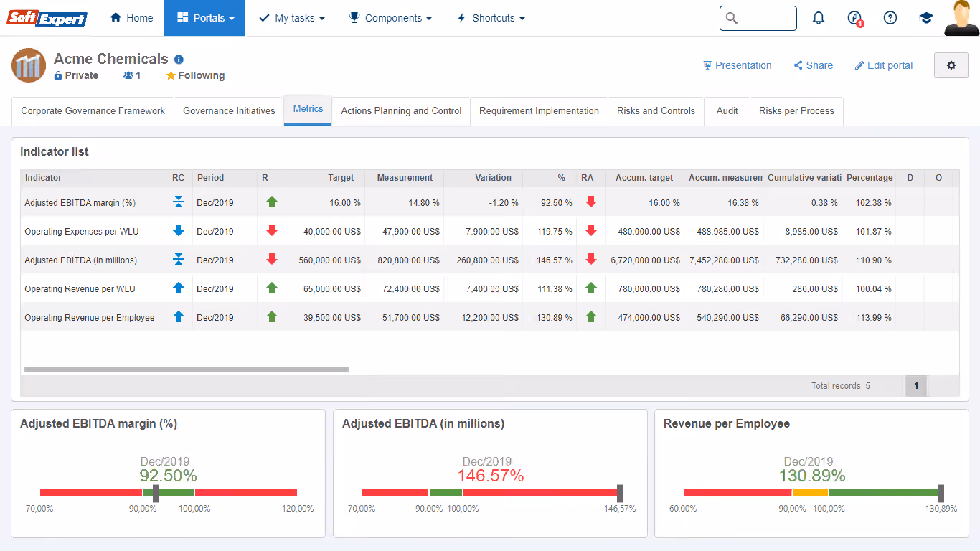
Task: Click the SoftExpert logo
Action: pyautogui.click(x=47, y=18)
